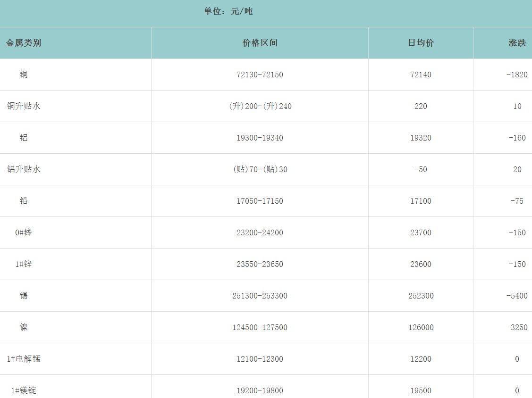
Task: Select the 1#电解锰 row label
Action: (x=24, y=359)
